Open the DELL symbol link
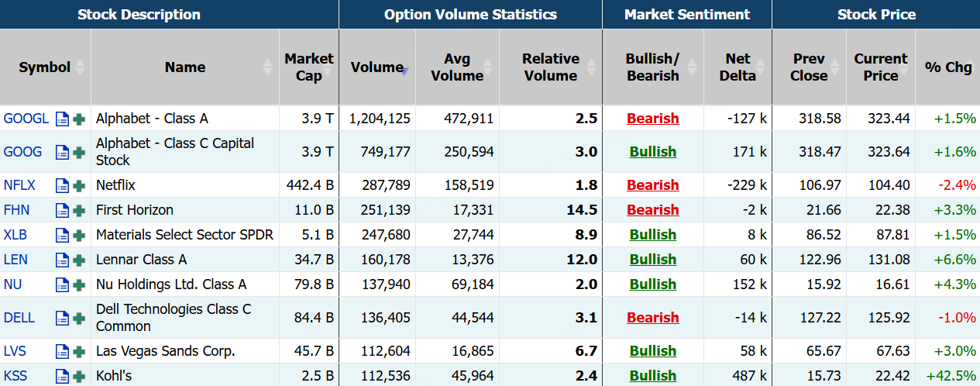 point(19,318)
